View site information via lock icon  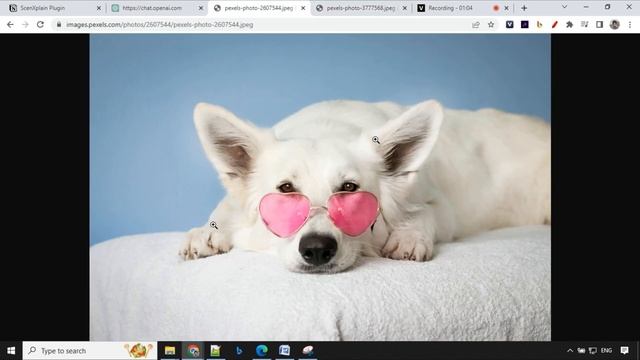click(59, 25)
